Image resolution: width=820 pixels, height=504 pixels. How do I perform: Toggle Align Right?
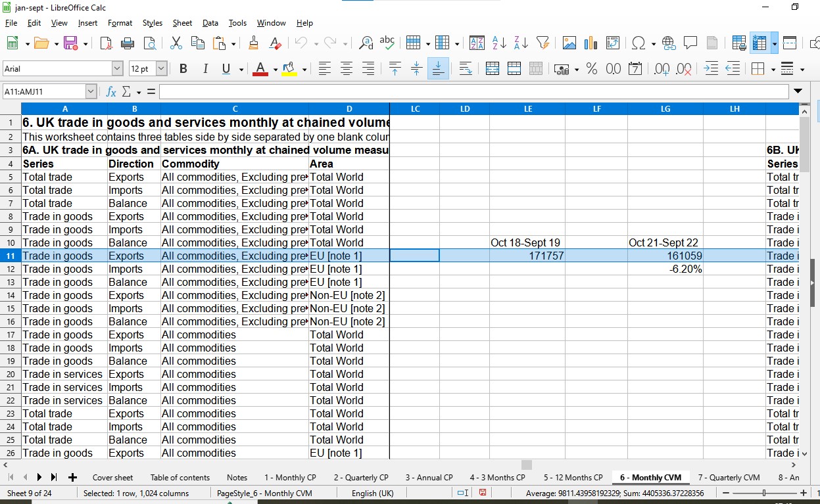[x=368, y=68]
